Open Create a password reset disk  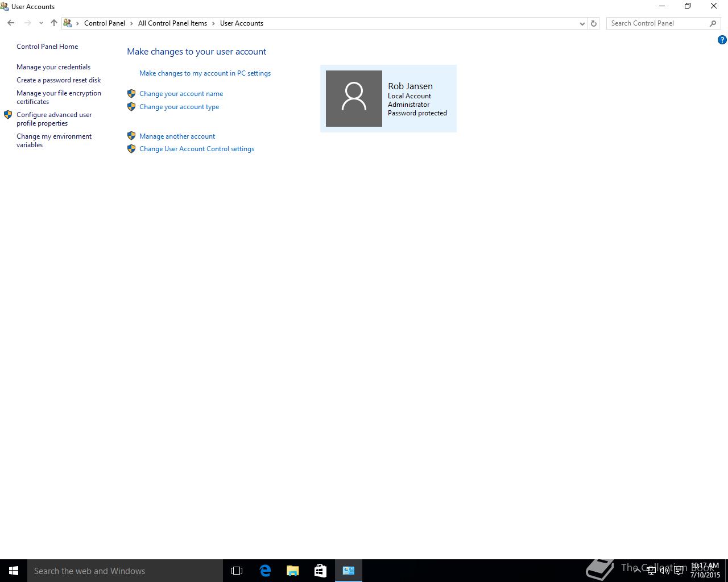pyautogui.click(x=59, y=80)
